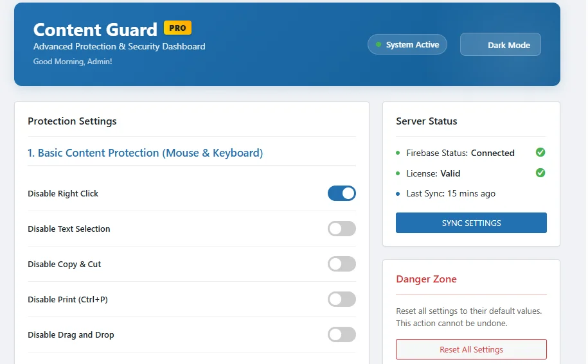588x364 pixels.
Task: Click the PRO badge next to title
Action: coord(177,28)
